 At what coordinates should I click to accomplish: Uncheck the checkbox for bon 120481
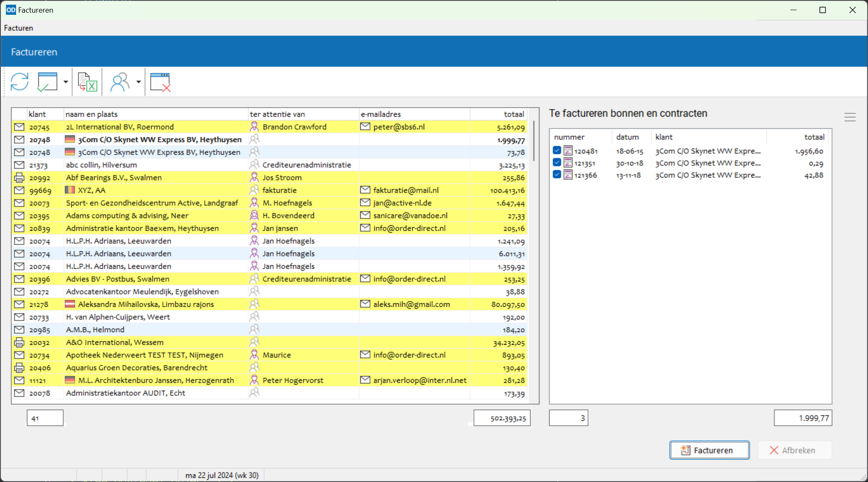(x=557, y=150)
